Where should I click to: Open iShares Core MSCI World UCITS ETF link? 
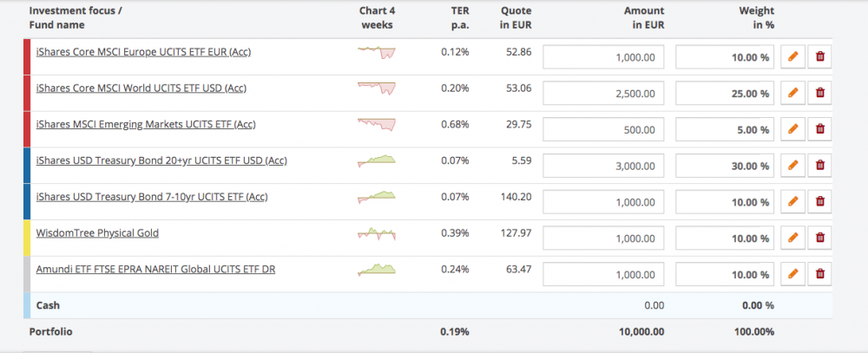pos(141,88)
